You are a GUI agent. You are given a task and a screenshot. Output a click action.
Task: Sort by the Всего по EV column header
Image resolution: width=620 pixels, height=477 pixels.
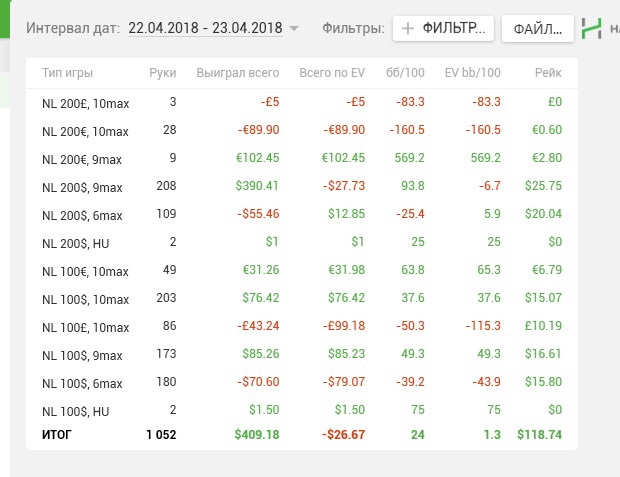(331, 73)
